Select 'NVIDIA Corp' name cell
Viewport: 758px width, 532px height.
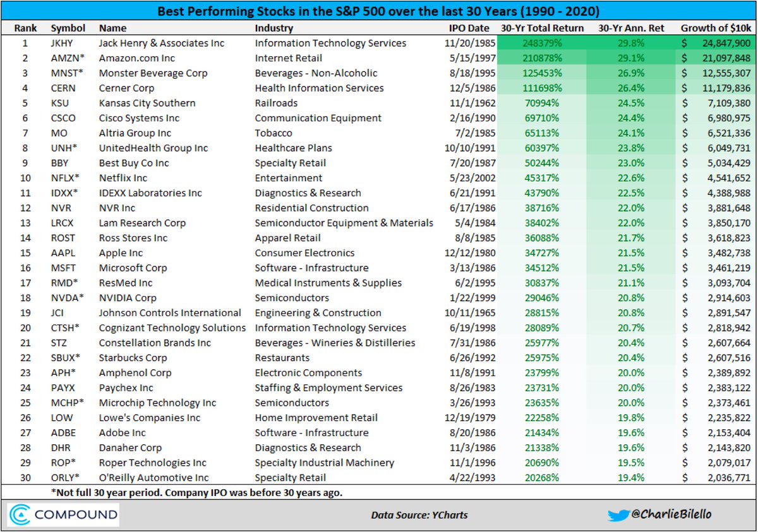[128, 298]
